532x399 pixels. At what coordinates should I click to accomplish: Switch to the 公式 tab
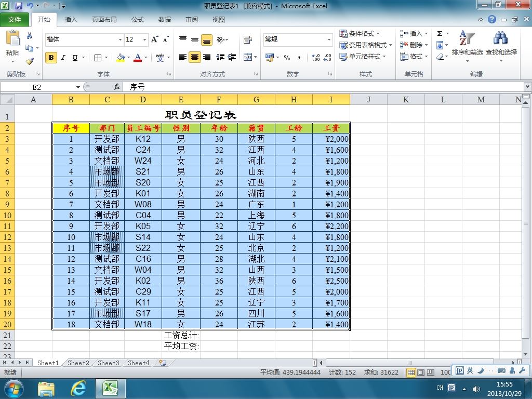pyautogui.click(x=137, y=20)
